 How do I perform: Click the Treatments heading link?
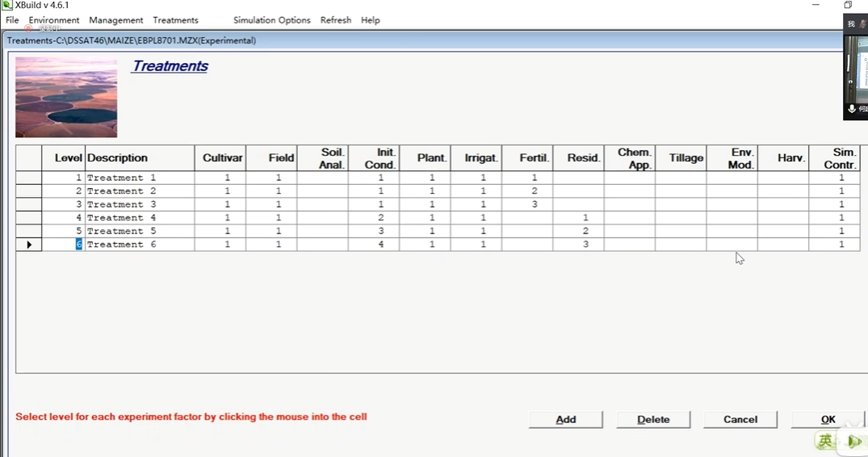(x=170, y=66)
